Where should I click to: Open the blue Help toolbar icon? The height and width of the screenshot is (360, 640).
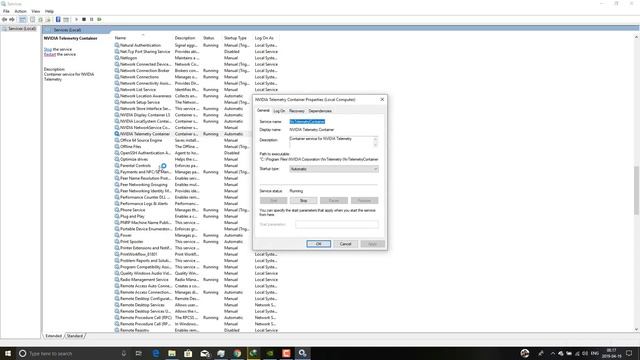pos(58,20)
